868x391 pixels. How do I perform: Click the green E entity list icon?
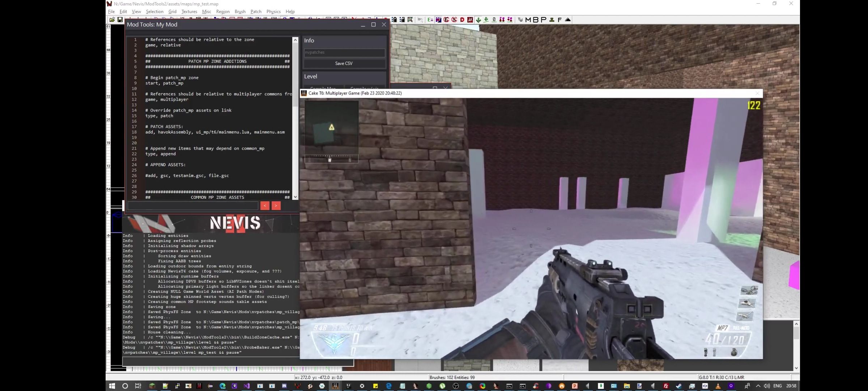(430, 20)
